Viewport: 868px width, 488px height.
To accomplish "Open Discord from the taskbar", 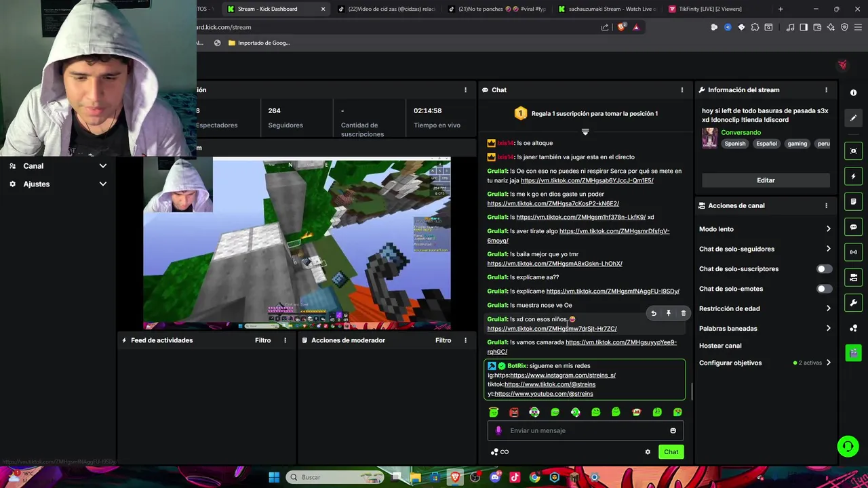I will pos(495,477).
